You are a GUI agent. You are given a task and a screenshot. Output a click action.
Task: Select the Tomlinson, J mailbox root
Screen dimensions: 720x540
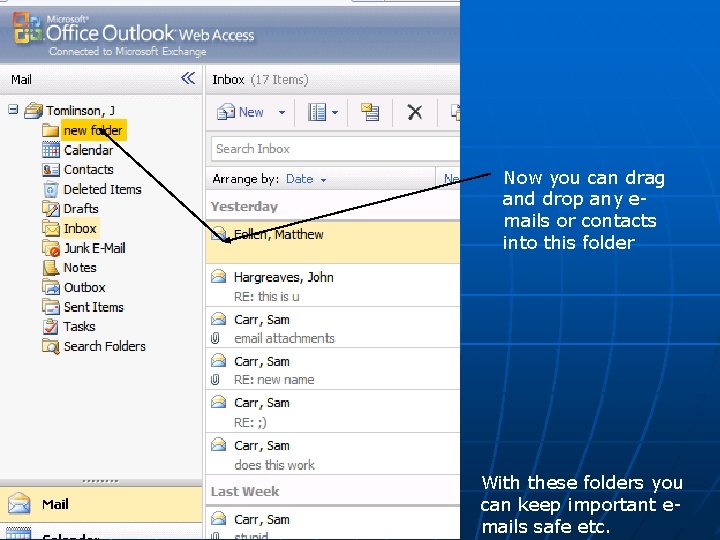(80, 110)
